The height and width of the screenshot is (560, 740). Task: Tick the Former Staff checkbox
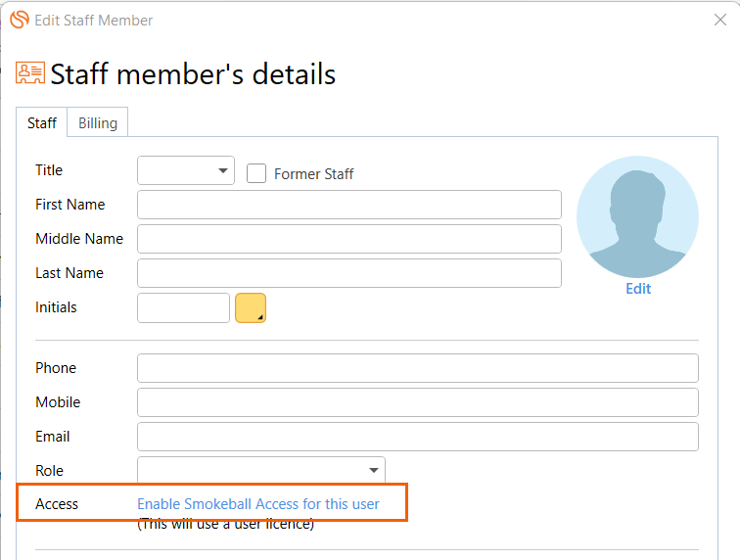pyautogui.click(x=256, y=173)
